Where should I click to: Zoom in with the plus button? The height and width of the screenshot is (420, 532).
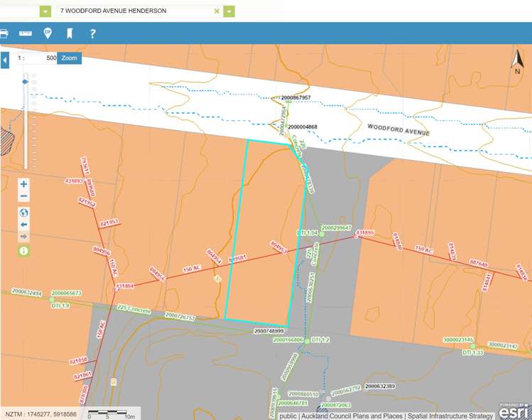pos(24,184)
